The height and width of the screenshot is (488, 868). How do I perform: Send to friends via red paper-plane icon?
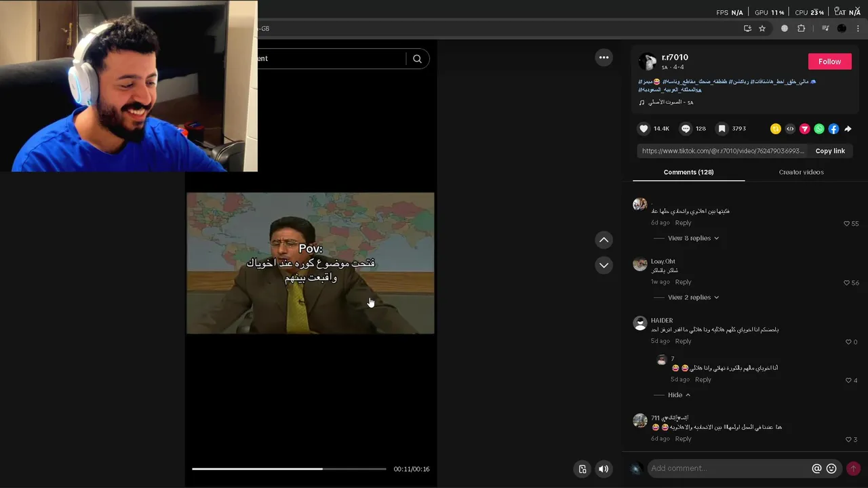[x=805, y=129]
